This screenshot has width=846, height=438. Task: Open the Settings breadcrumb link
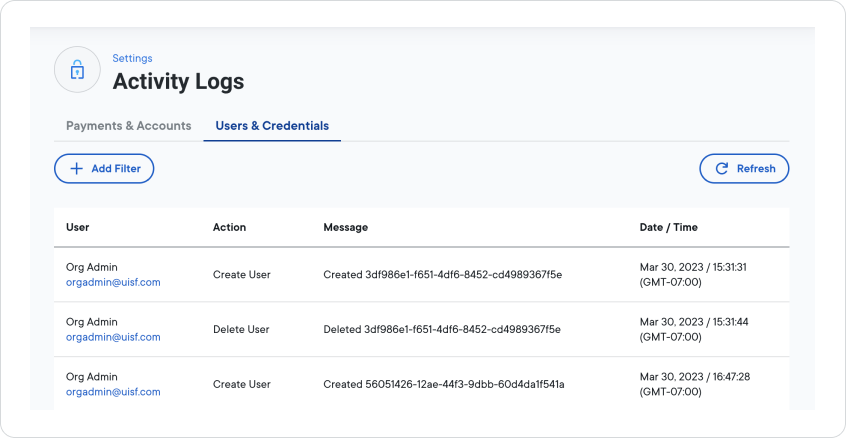click(132, 58)
